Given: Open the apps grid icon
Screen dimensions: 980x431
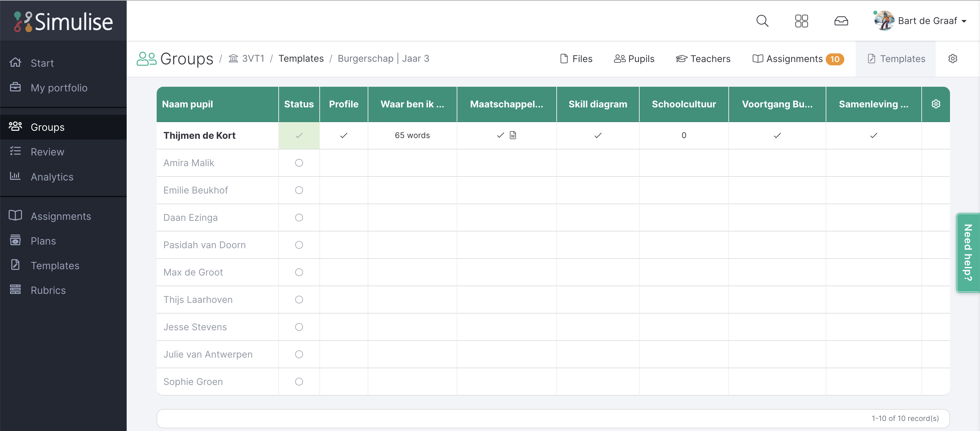Looking at the screenshot, I should (x=801, y=21).
